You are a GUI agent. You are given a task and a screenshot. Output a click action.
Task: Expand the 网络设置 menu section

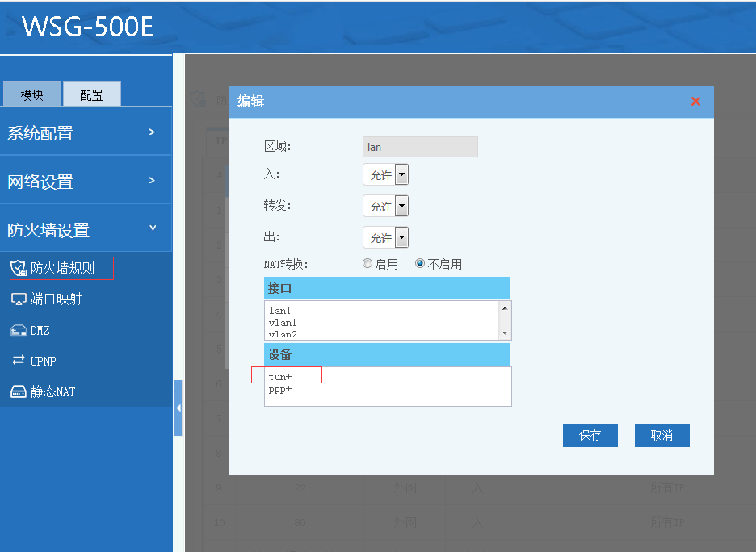coord(86,181)
